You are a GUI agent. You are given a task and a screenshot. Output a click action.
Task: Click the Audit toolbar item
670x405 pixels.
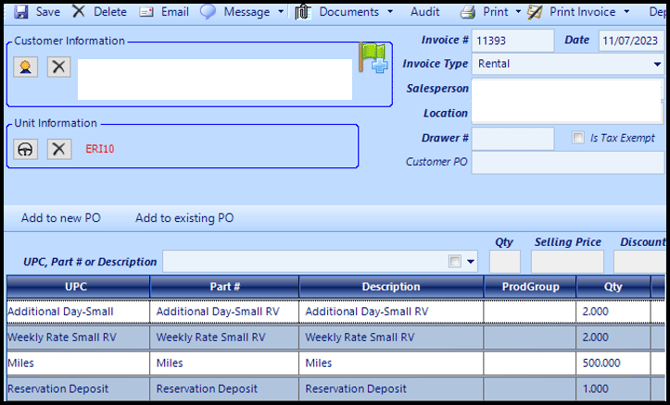[425, 12]
